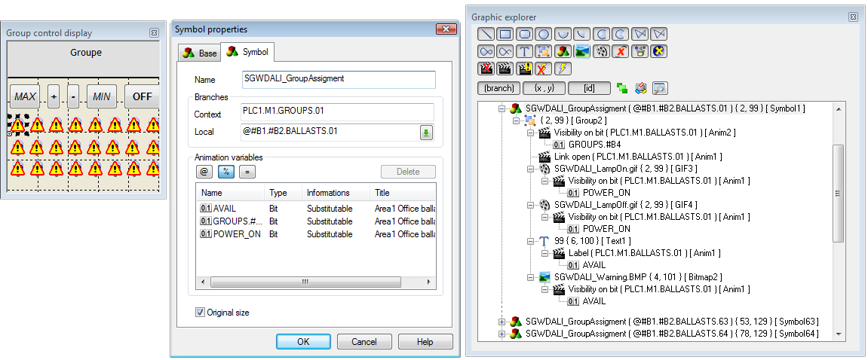
Task: Click the OK button
Action: pyautogui.click(x=303, y=342)
